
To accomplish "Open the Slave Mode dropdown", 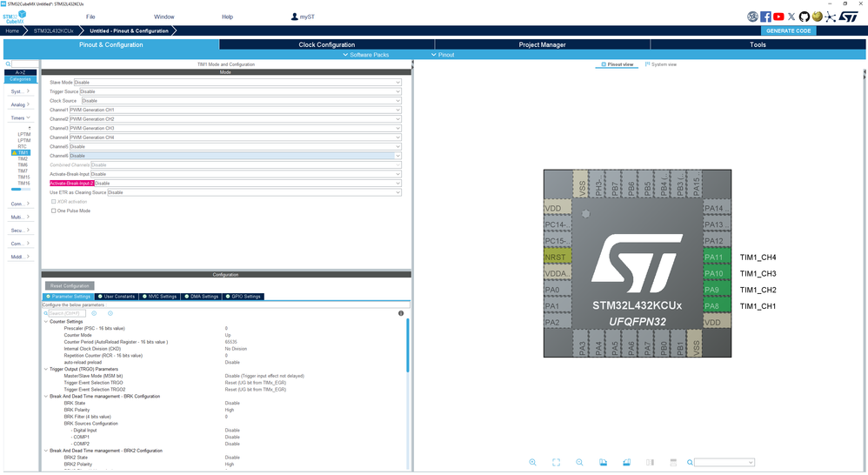I will point(237,83).
